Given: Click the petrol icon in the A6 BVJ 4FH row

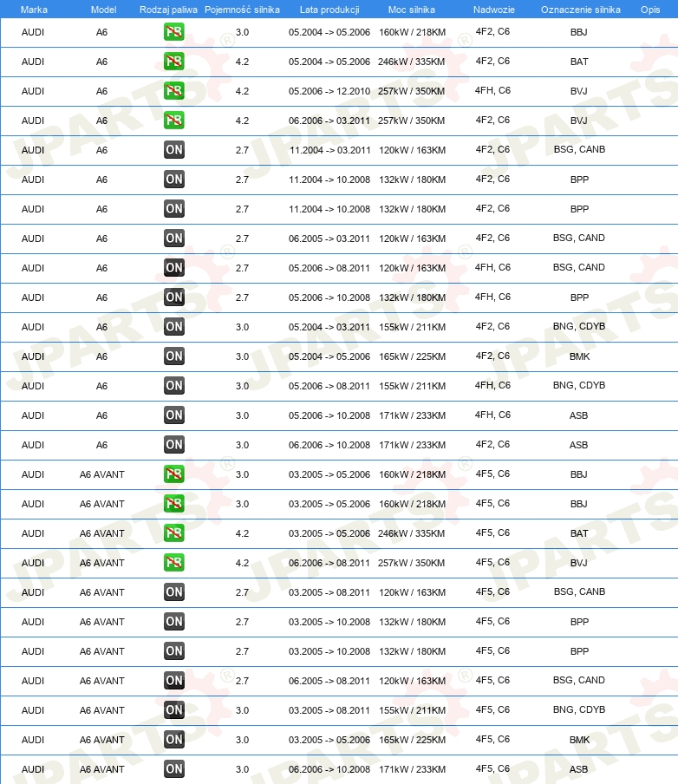Looking at the screenshot, I should [x=174, y=91].
